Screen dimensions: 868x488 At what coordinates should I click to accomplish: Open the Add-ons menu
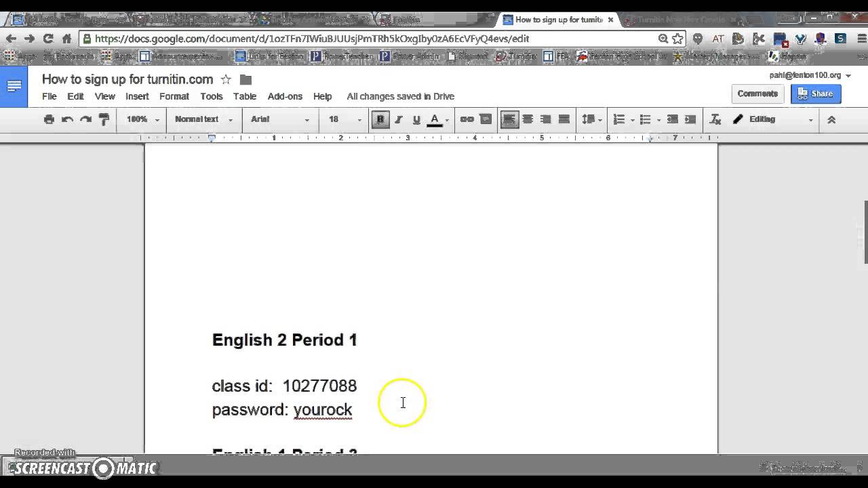285,96
